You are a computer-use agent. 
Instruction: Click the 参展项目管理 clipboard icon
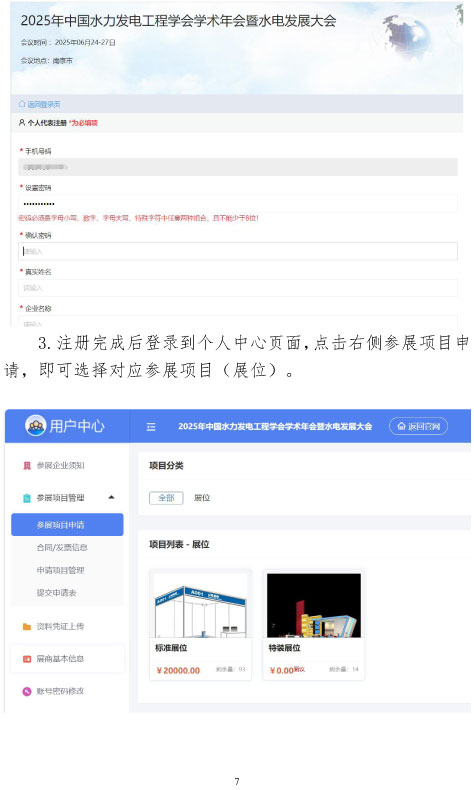[x=27, y=498]
